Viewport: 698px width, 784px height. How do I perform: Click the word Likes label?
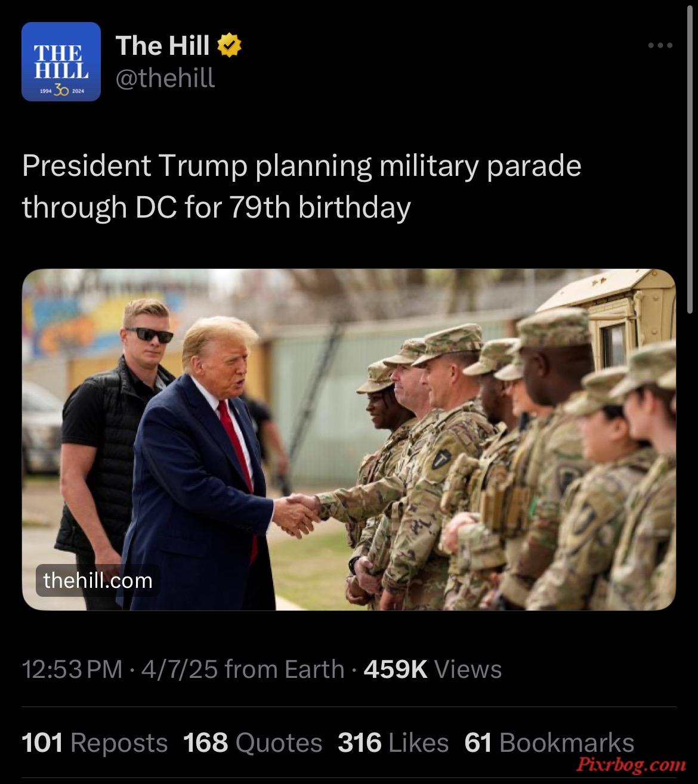pyautogui.click(x=418, y=743)
